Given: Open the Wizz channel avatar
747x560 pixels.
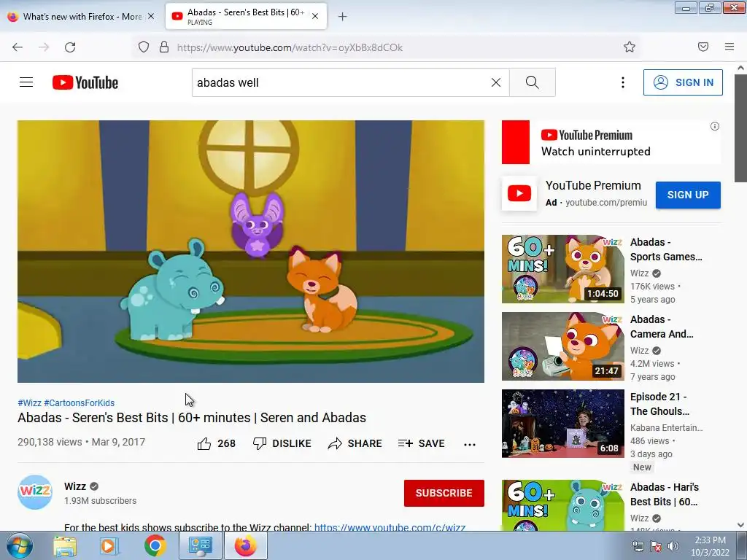Looking at the screenshot, I should [35, 492].
